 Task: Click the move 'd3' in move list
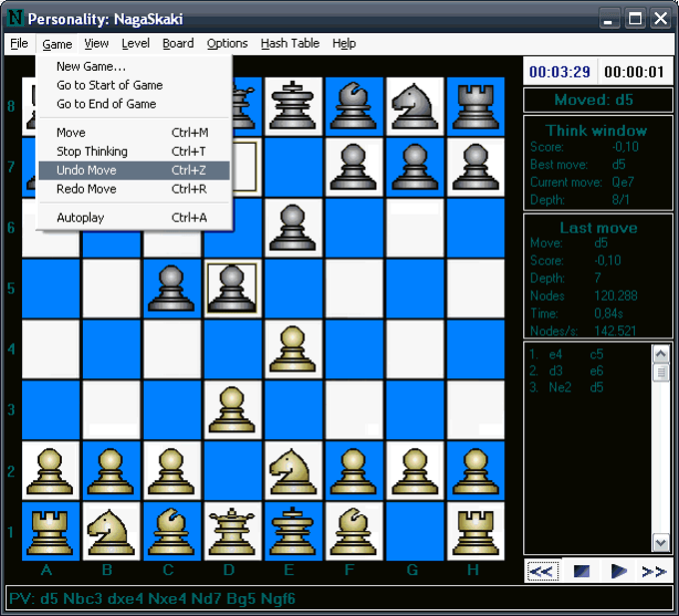555,371
